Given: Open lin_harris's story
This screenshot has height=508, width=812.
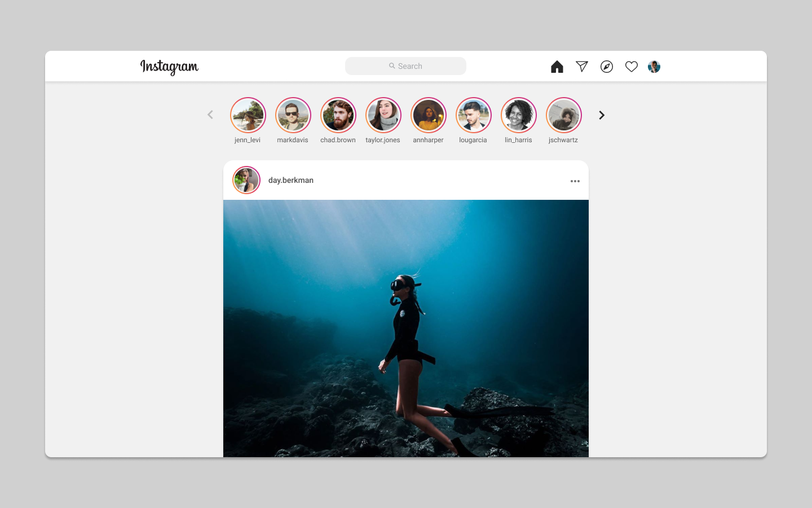Looking at the screenshot, I should (x=518, y=115).
